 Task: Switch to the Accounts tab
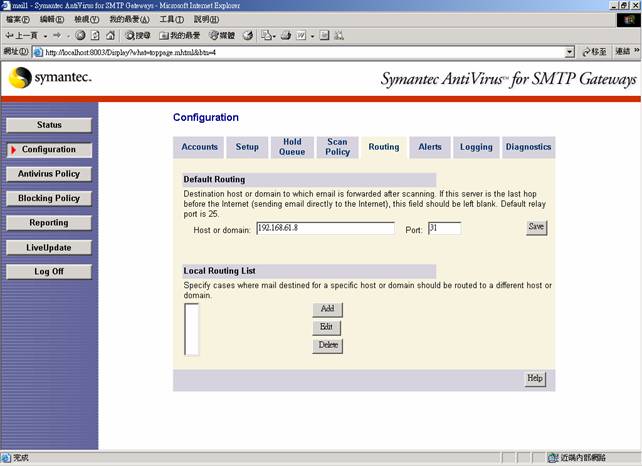(x=199, y=147)
